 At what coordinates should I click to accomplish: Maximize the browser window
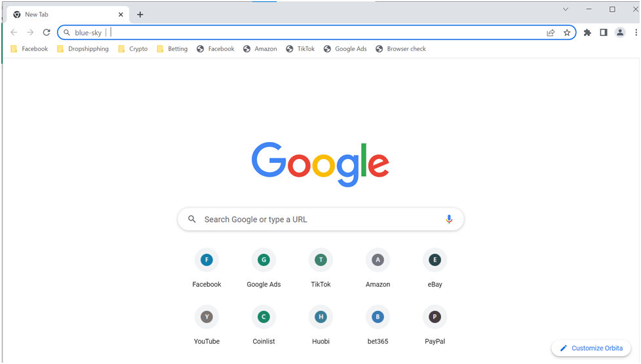612,9
